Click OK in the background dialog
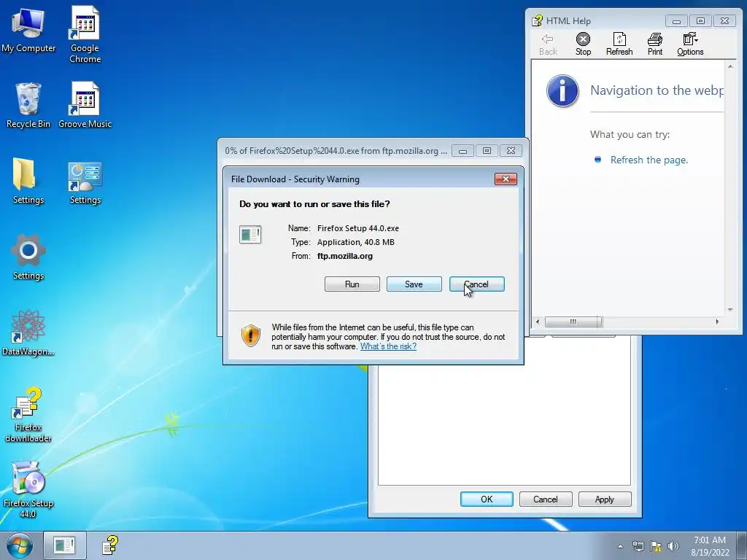 click(487, 499)
